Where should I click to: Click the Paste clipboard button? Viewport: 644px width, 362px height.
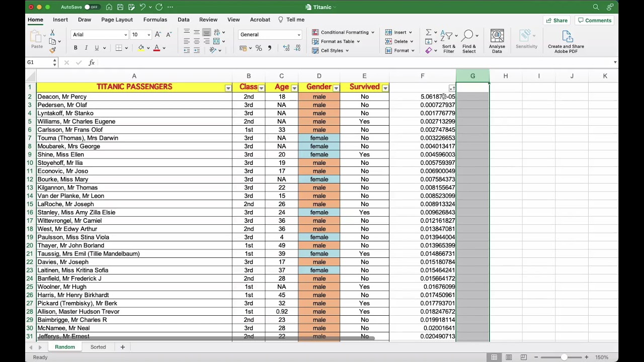click(x=37, y=40)
